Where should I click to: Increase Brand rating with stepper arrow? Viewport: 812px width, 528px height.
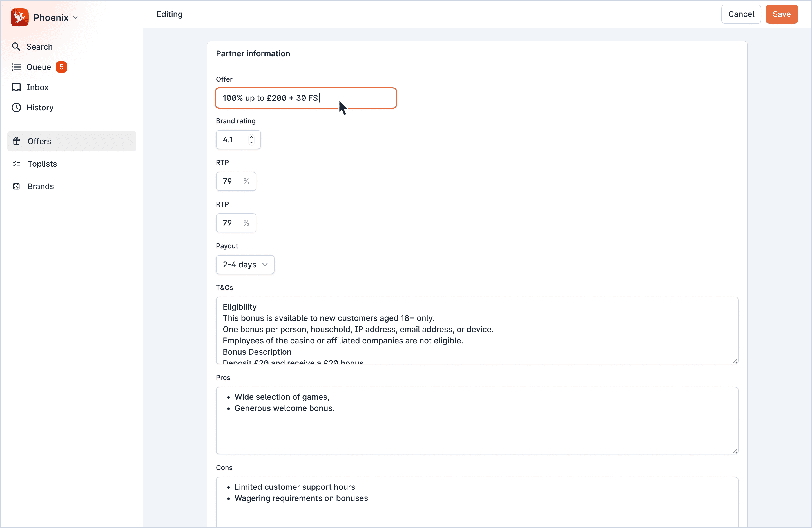click(x=251, y=137)
